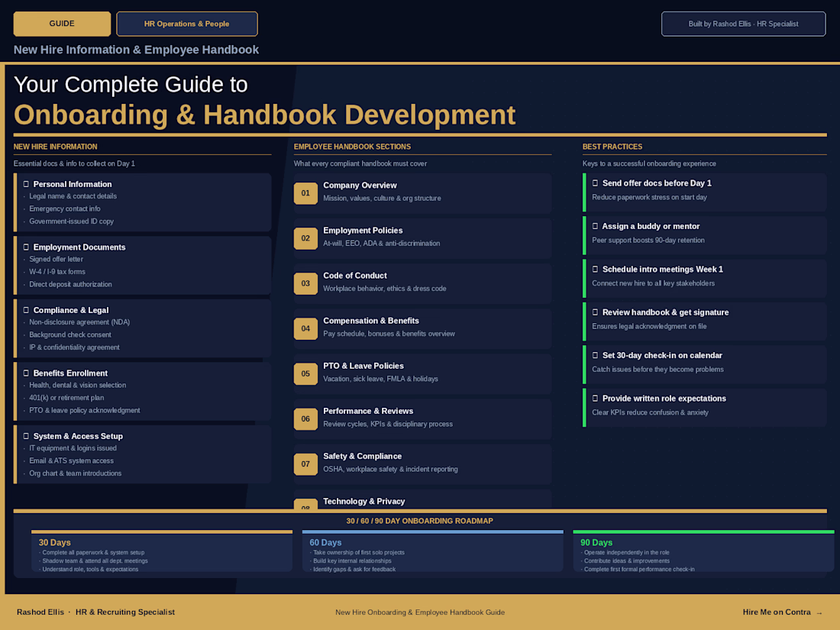The image size is (840, 630).
Task: Click the Direct deposit authorization item
Action: point(71,285)
